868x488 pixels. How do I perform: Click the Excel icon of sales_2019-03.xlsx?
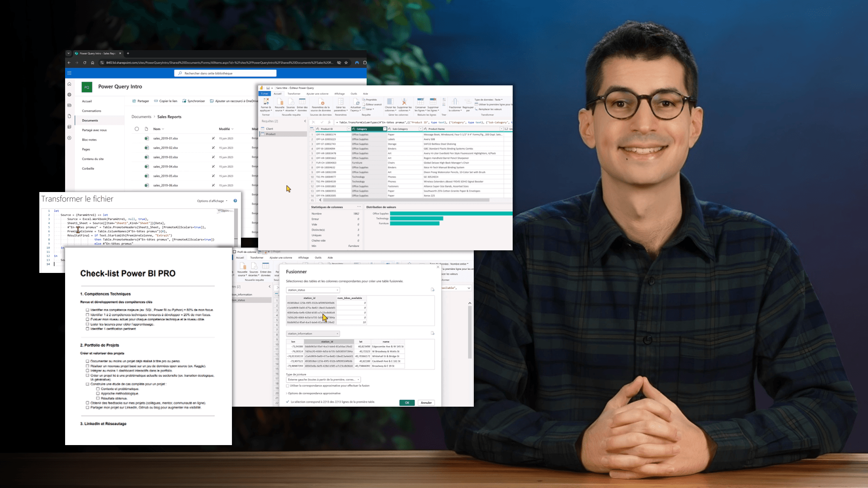point(146,157)
